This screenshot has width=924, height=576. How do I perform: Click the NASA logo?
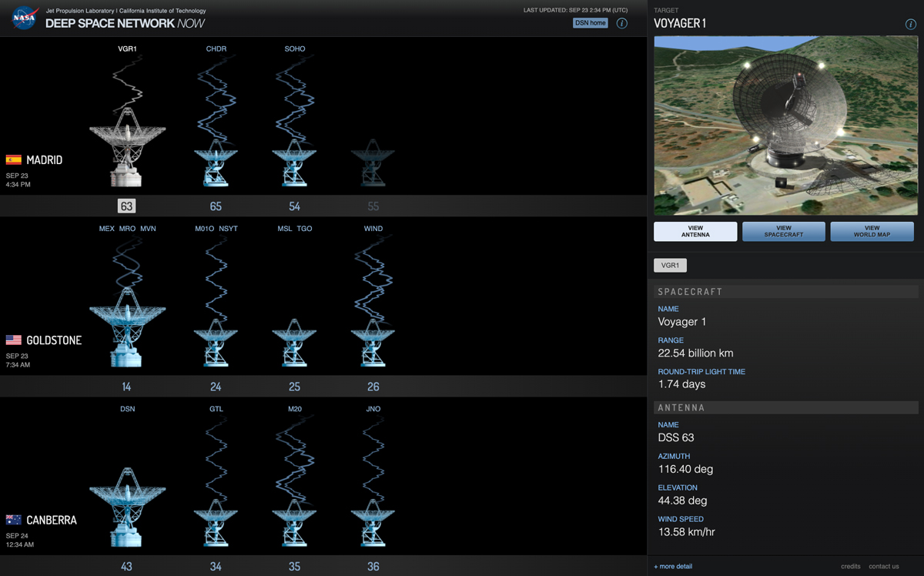pos(25,17)
